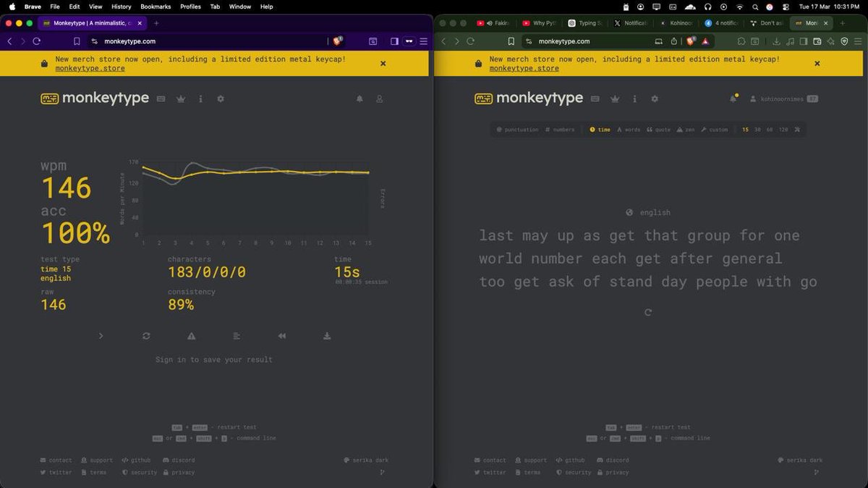Open settings gear in left window header
Image resolution: width=868 pixels, height=488 pixels.
tap(221, 98)
